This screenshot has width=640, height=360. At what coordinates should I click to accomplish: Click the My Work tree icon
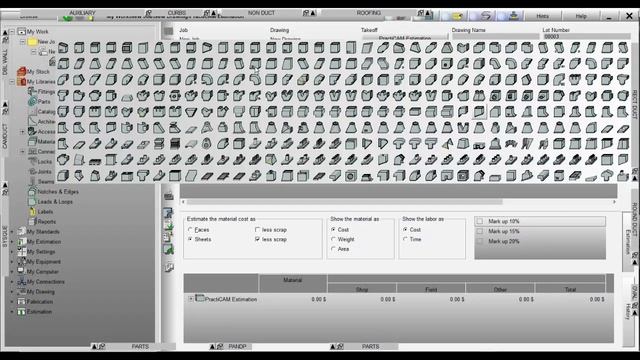tap(21, 31)
